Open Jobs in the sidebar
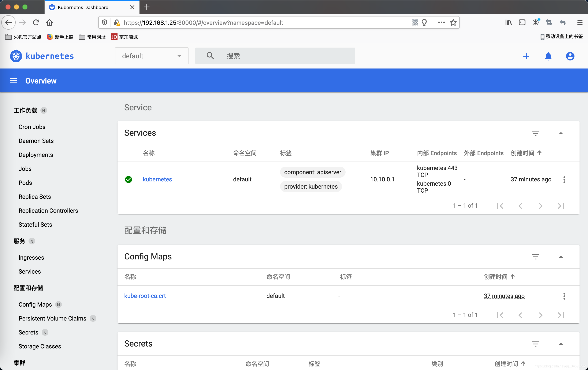 25,169
